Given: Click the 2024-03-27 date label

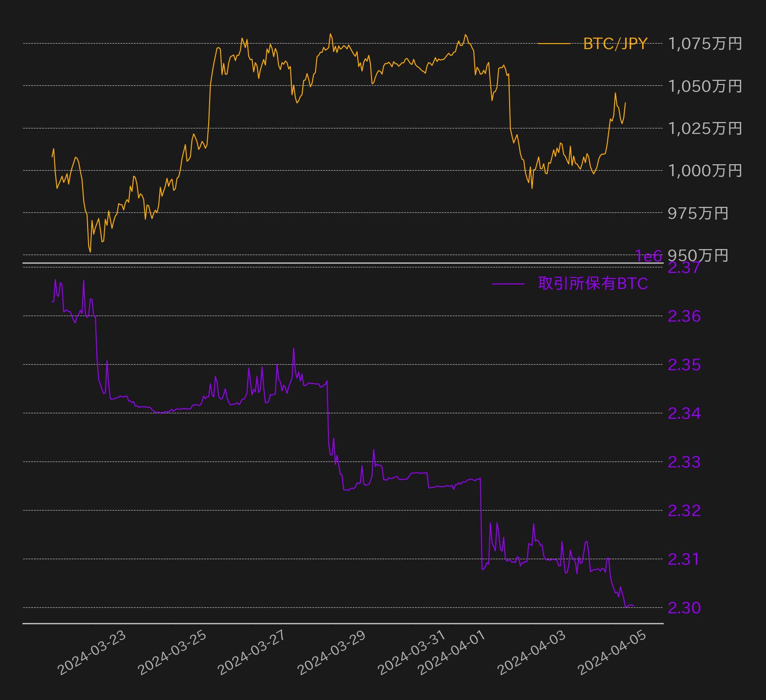Looking at the screenshot, I should coord(251,652).
